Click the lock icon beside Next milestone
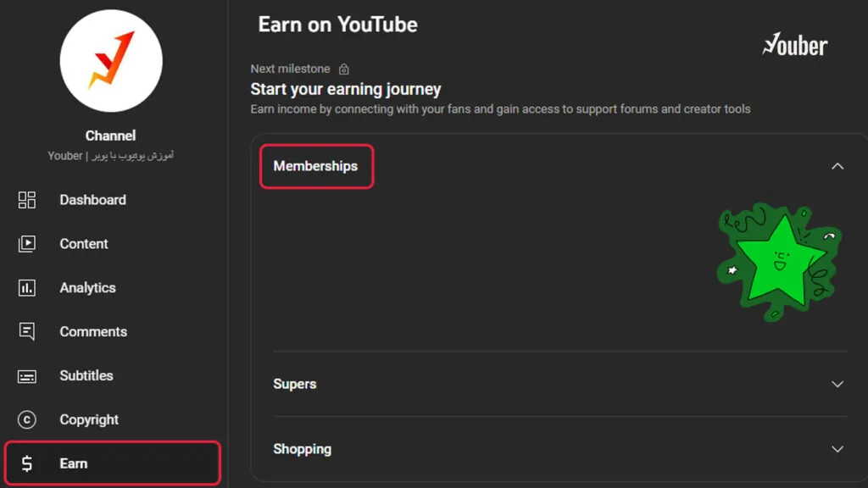The width and height of the screenshot is (868, 488). tap(344, 69)
